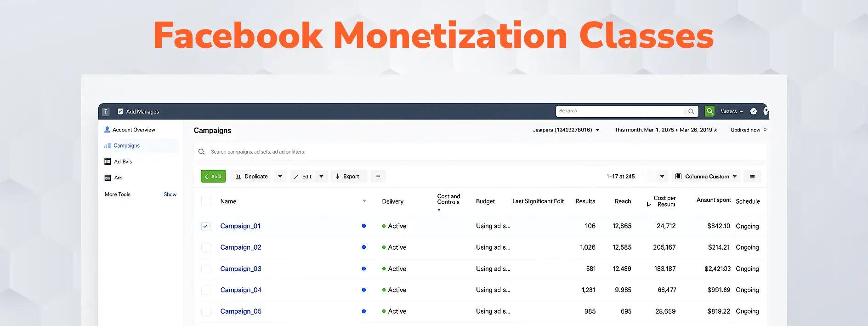Viewport: 868px width, 326px height.
Task: Click the Ad Bvis grid icon in the sidebar
Action: click(x=108, y=161)
